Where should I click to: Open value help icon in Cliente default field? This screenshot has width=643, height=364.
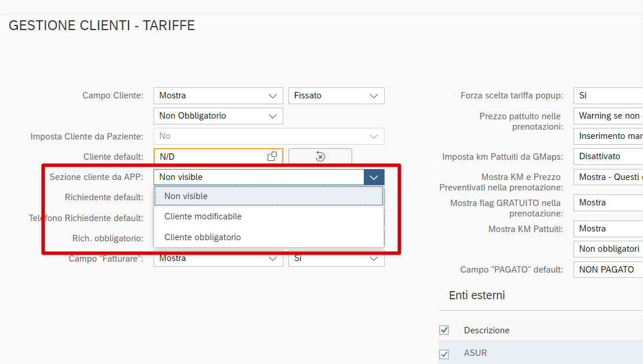click(x=272, y=156)
